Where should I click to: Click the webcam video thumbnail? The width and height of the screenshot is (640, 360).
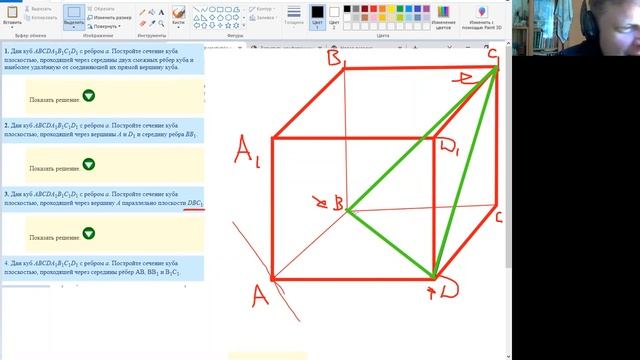tap(576, 28)
